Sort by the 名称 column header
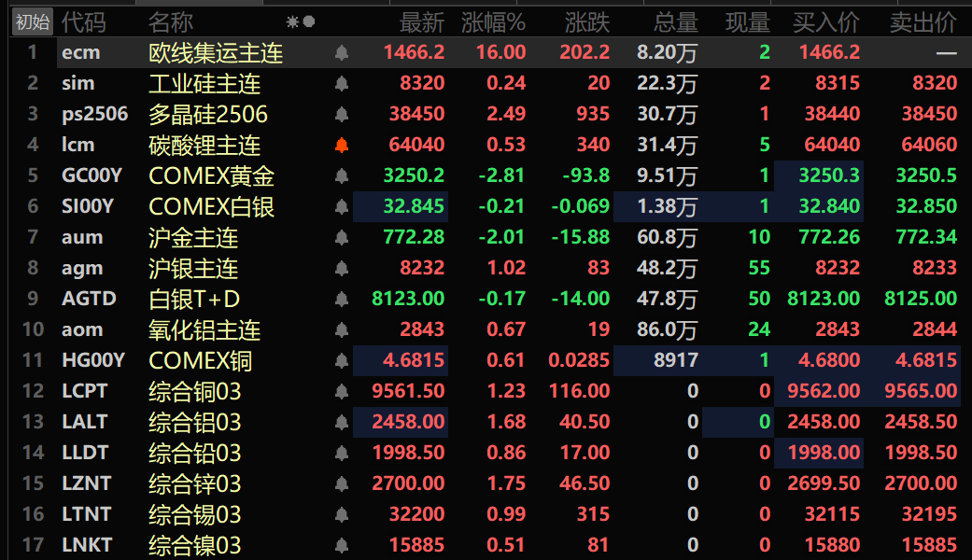 (x=171, y=23)
